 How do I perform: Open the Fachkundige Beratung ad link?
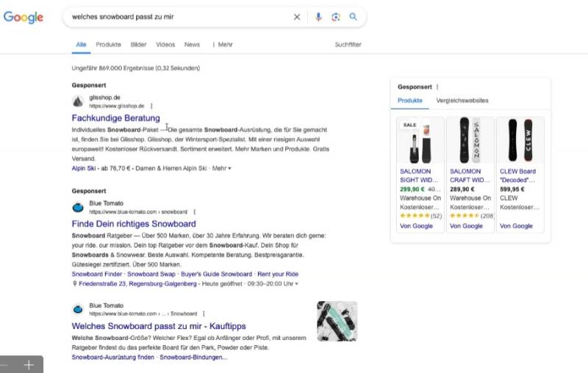point(116,118)
